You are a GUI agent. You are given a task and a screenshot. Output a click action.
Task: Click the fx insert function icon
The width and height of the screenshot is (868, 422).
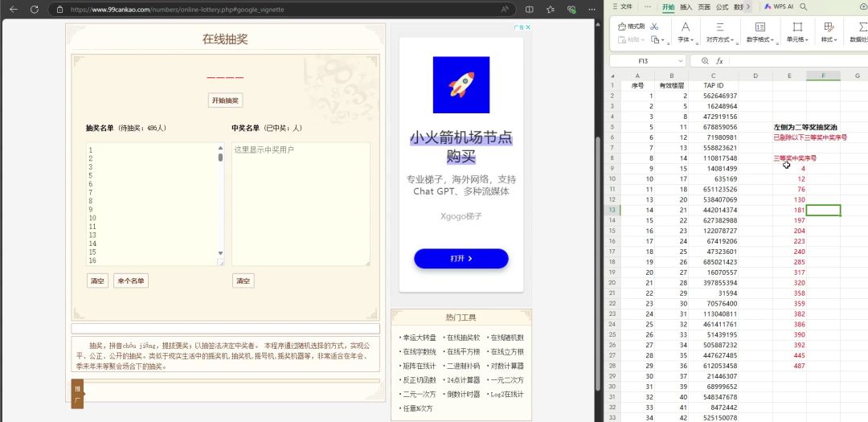720,61
